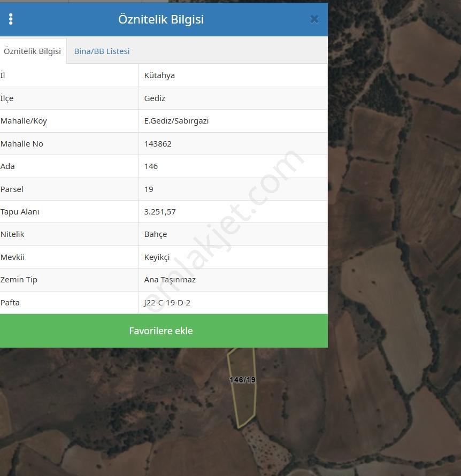Click the Parsel value 19

[x=148, y=189]
